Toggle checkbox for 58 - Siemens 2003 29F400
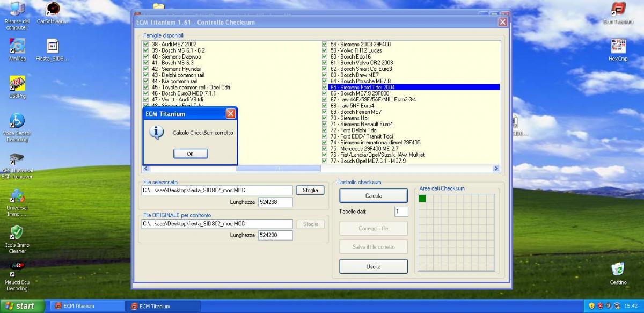The height and width of the screenshot is (313, 644). point(325,44)
